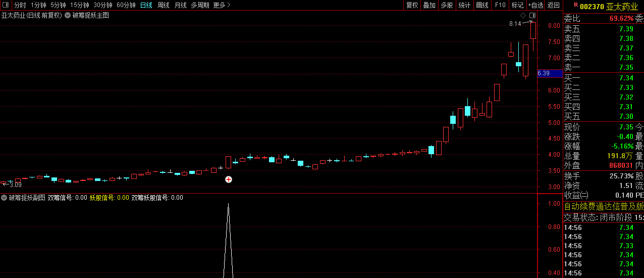Click the 亚太药业(日线.前复权) chart title

tap(31, 16)
